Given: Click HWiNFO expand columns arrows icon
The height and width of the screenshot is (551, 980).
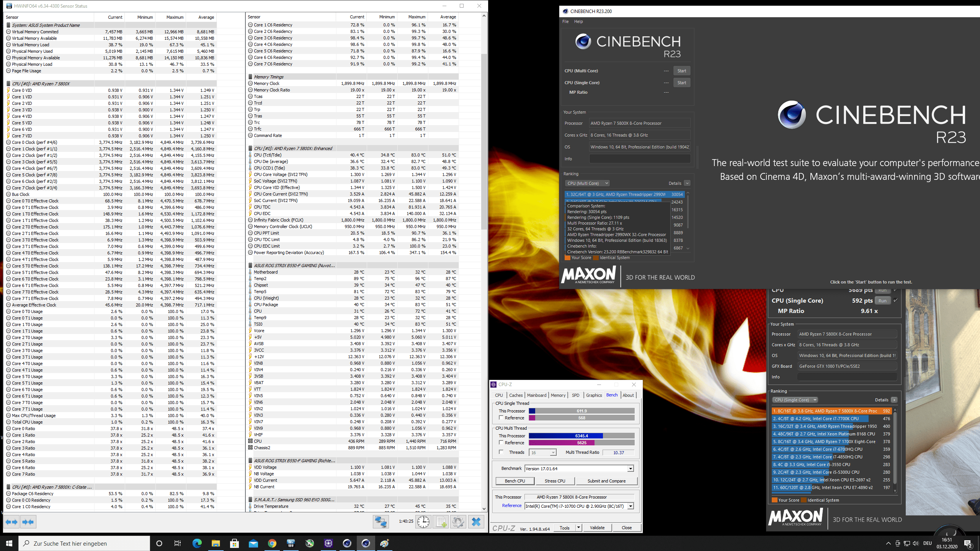Looking at the screenshot, I should (x=12, y=522).
